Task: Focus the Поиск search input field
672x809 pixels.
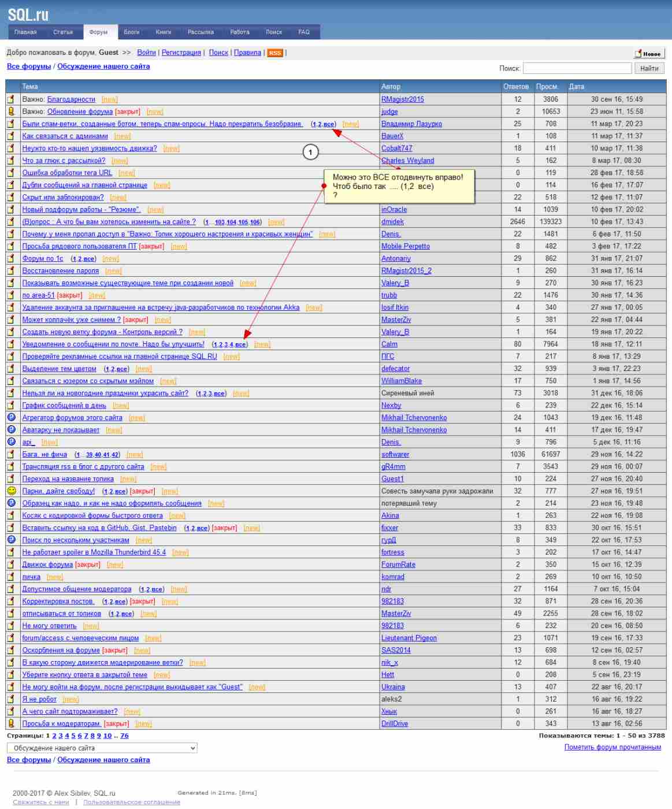Action: click(x=577, y=68)
